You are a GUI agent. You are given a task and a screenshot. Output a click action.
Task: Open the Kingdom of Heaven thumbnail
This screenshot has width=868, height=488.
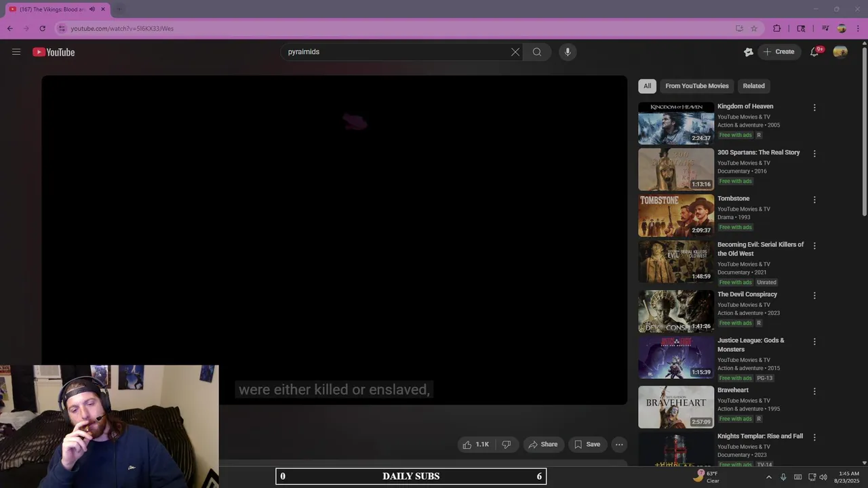pos(676,123)
